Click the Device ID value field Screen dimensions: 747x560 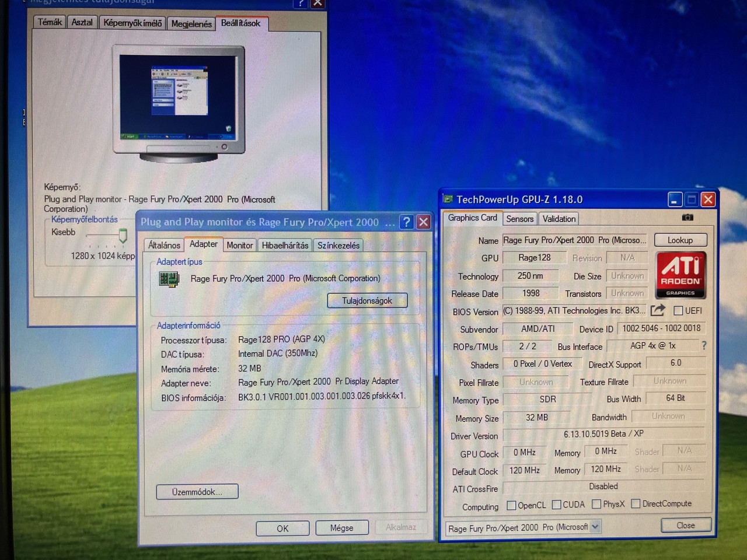[661, 328]
